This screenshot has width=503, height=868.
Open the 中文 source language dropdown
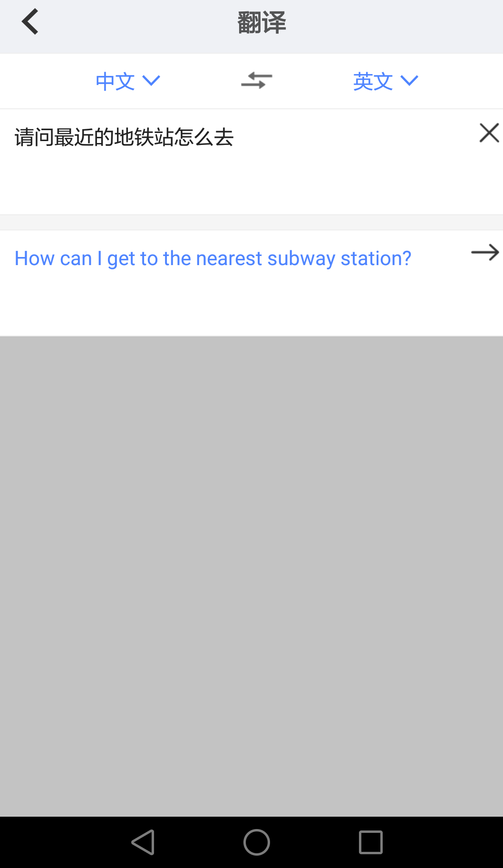(116, 81)
